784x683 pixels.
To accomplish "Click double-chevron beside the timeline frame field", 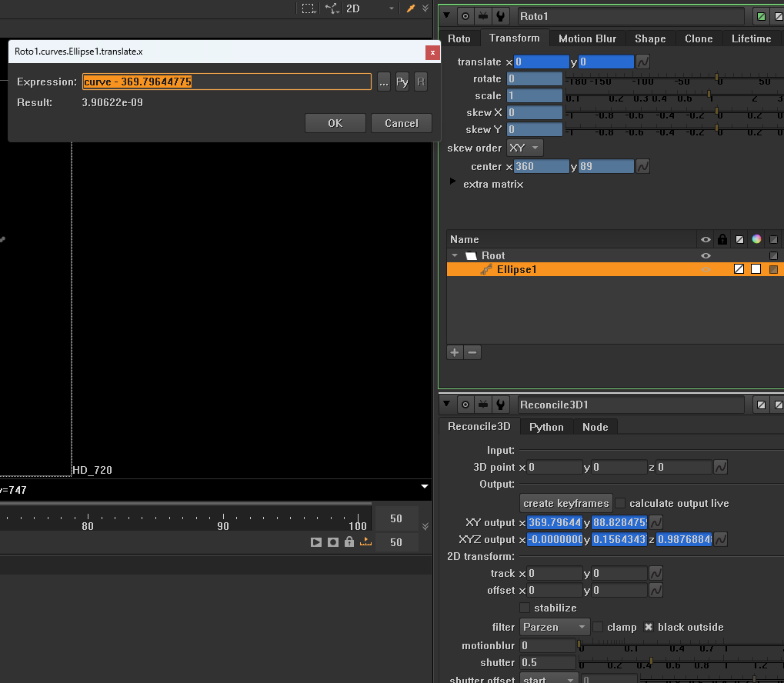I will point(425,526).
